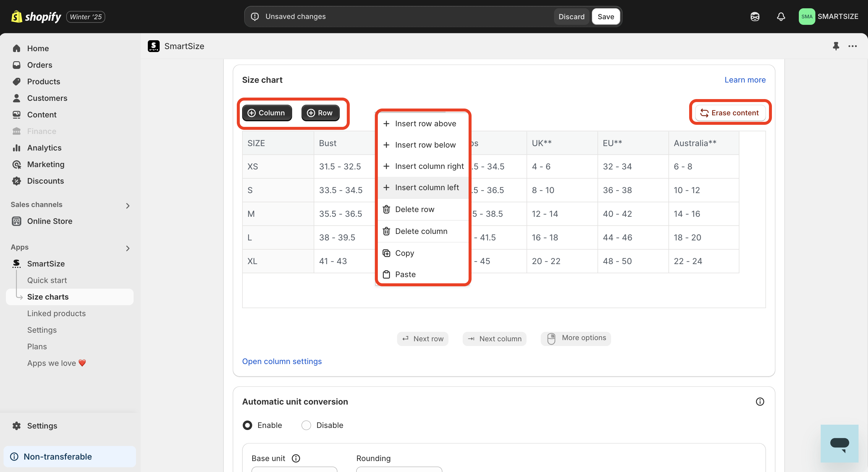Save the unsaved changes
Image resolution: width=868 pixels, height=472 pixels.
coord(605,17)
